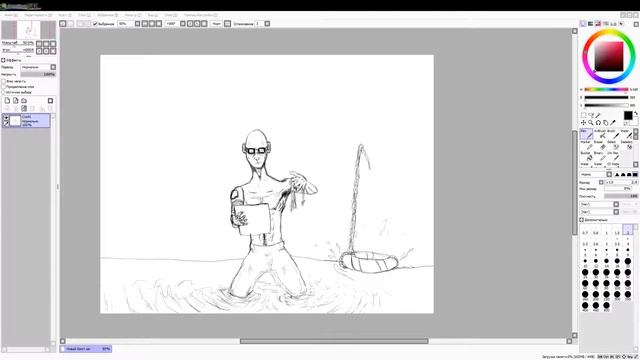Image resolution: width=640 pixels, height=360 pixels.
Task: Collapse the Дополнительные brush settings section
Action: click(582, 220)
